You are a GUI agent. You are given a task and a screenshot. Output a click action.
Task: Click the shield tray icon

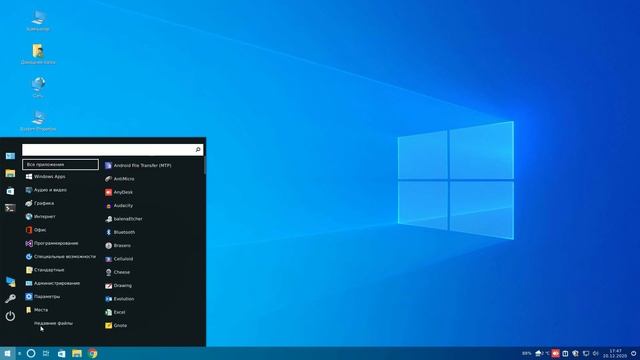pyautogui.click(x=576, y=353)
